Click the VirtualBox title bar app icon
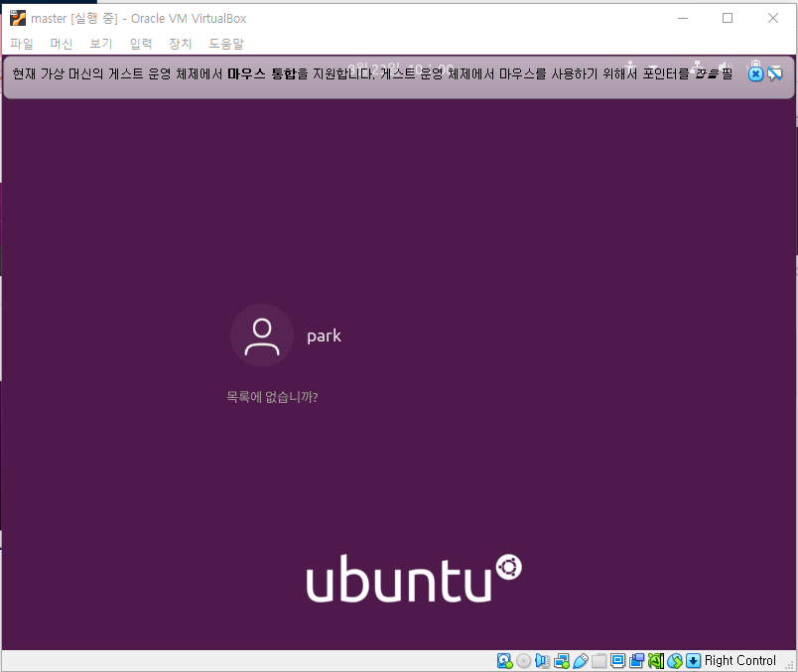 (18, 18)
